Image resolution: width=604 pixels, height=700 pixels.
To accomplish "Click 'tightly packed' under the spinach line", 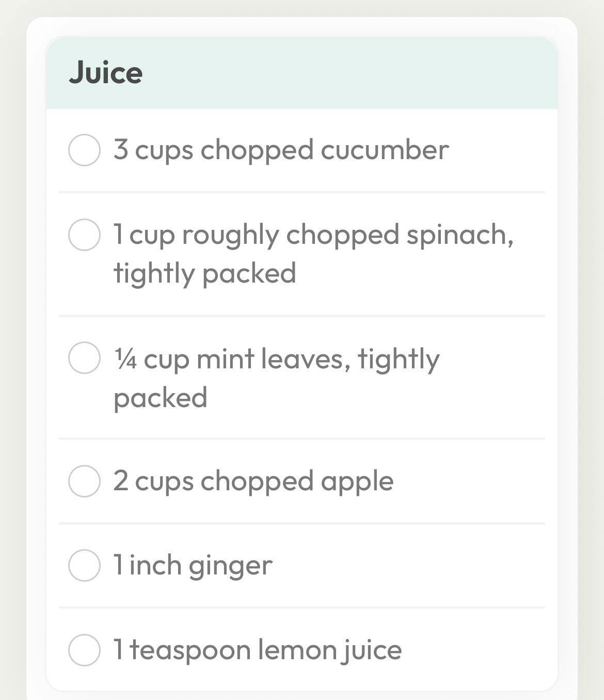I will 204,273.
